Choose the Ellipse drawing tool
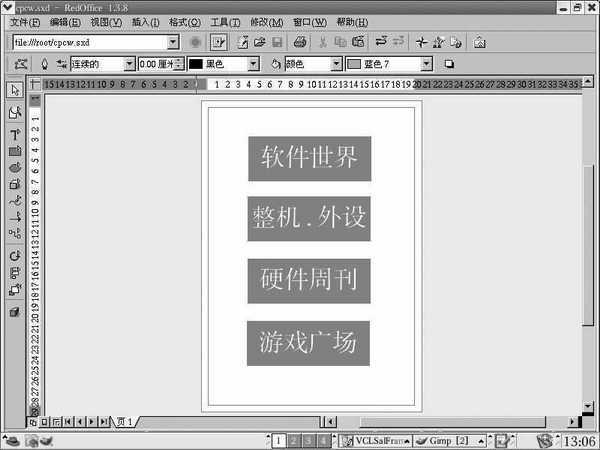The width and height of the screenshot is (600, 450). (x=15, y=168)
